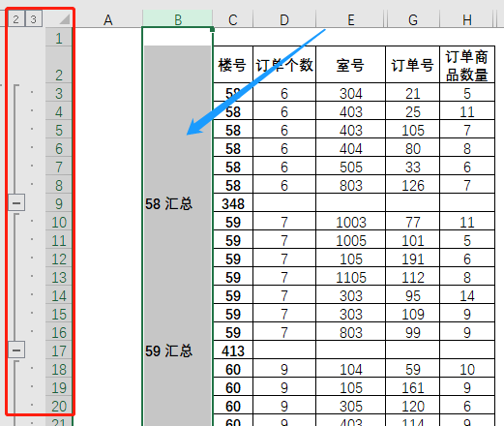Click room number cell 1105
Image resolution: width=504 pixels, height=426 pixels.
pos(351,277)
